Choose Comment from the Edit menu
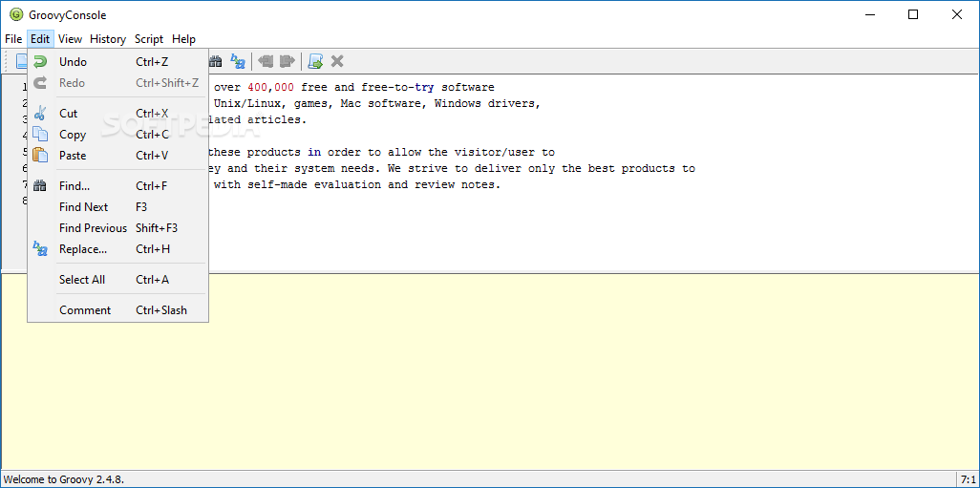This screenshot has width=980, height=488. (x=117, y=310)
